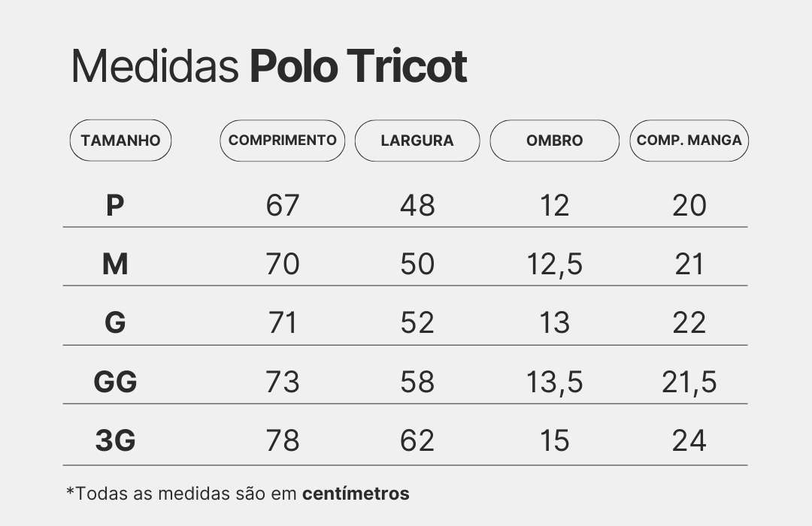Click the Medidas Polo Tricot title
The height and width of the screenshot is (526, 812).
coord(268,68)
